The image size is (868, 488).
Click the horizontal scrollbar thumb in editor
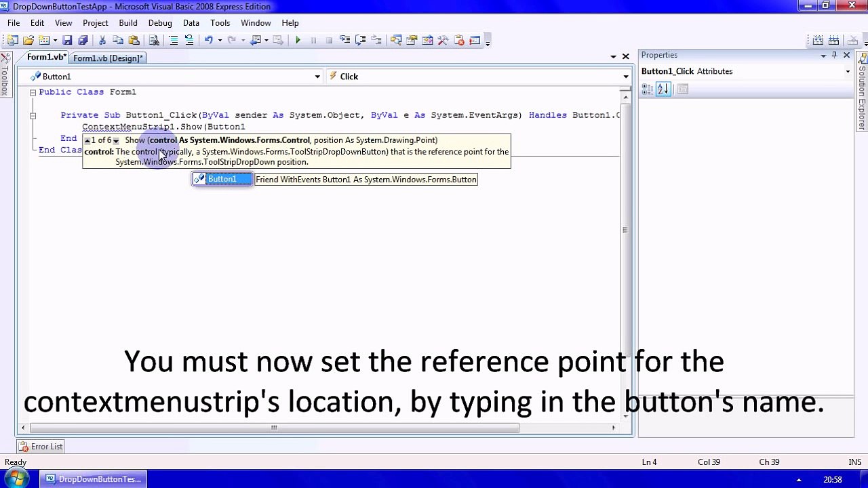coord(274,428)
